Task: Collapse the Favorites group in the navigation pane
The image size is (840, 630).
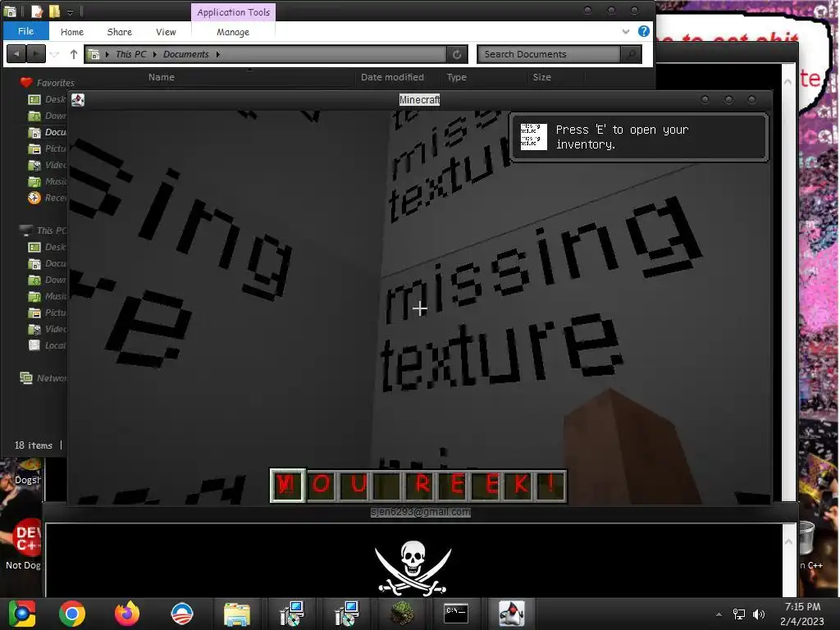Action: (47, 83)
